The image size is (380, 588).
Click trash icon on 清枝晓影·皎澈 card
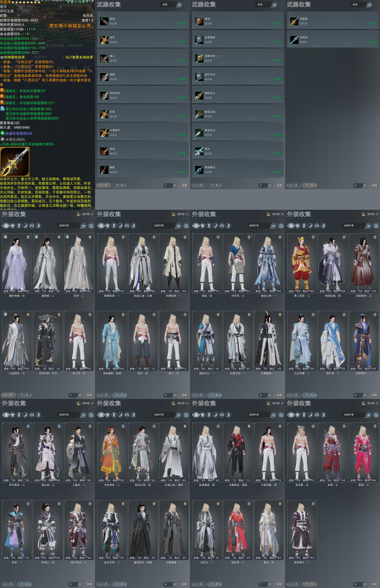123,314
